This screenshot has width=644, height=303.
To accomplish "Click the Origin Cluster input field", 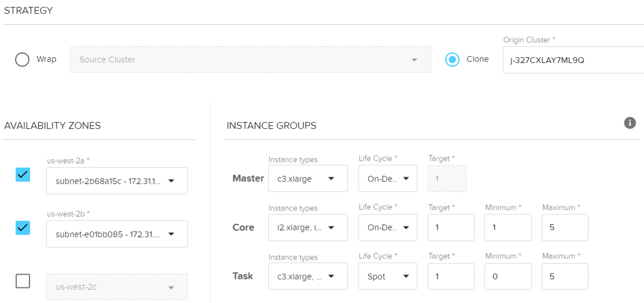I will point(572,60).
